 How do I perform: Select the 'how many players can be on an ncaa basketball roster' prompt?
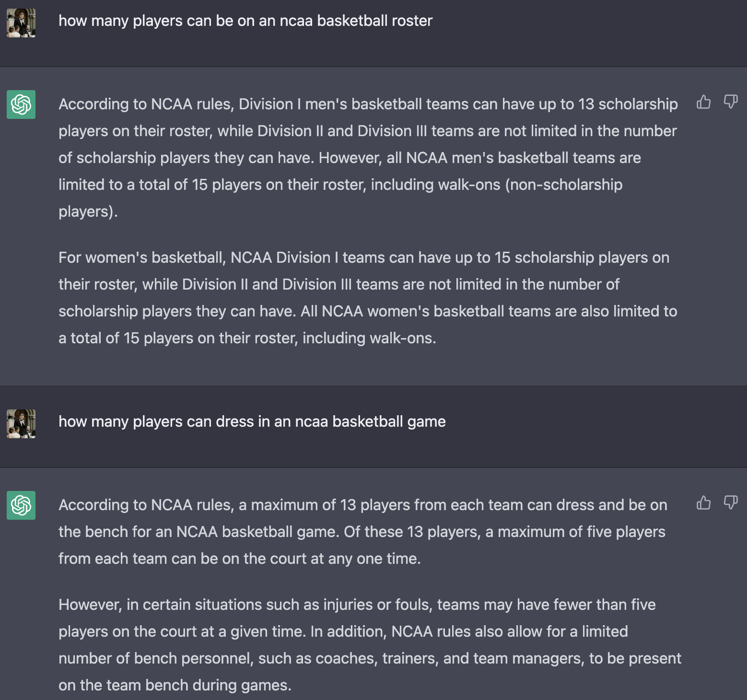245,21
